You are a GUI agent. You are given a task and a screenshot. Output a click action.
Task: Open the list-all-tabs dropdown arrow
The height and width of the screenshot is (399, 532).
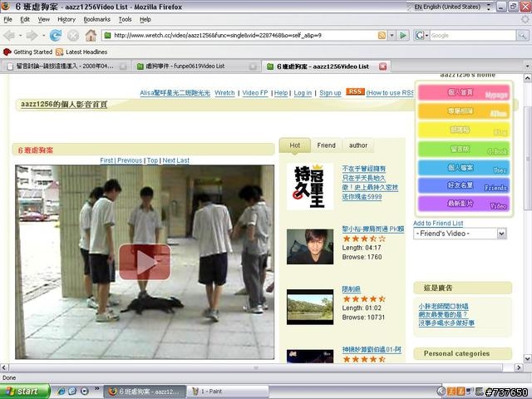(527, 66)
